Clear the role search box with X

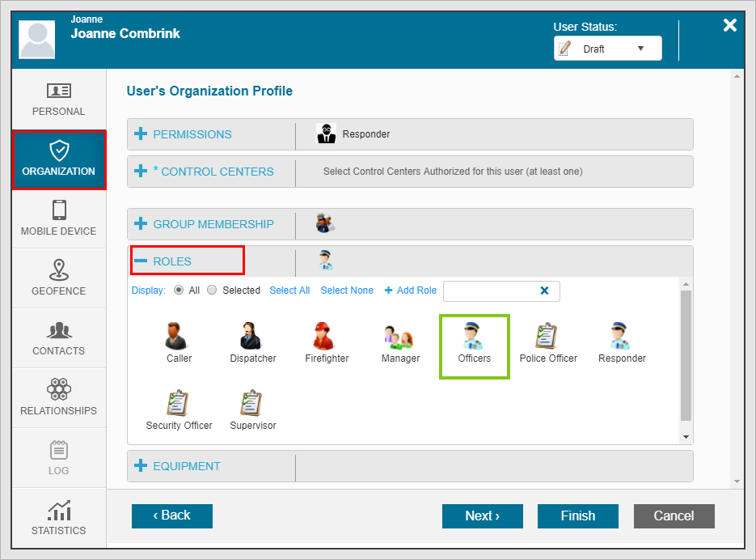(x=544, y=291)
